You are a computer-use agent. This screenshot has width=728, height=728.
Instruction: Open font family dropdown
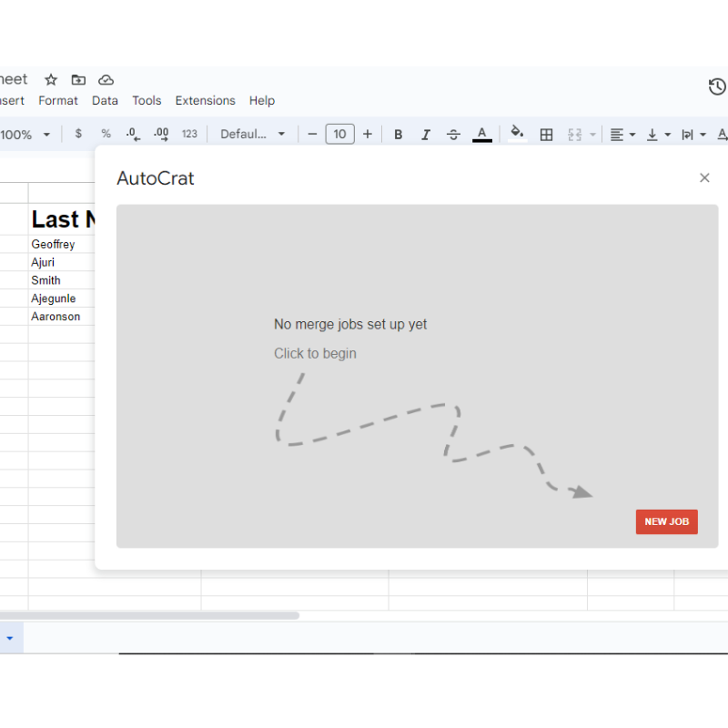[x=252, y=134]
